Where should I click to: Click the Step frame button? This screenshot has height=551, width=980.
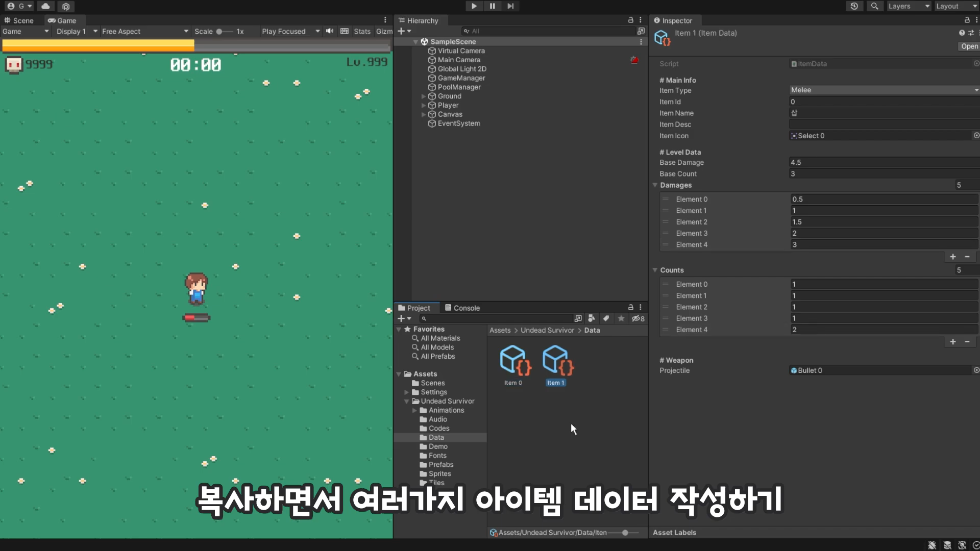[510, 6]
